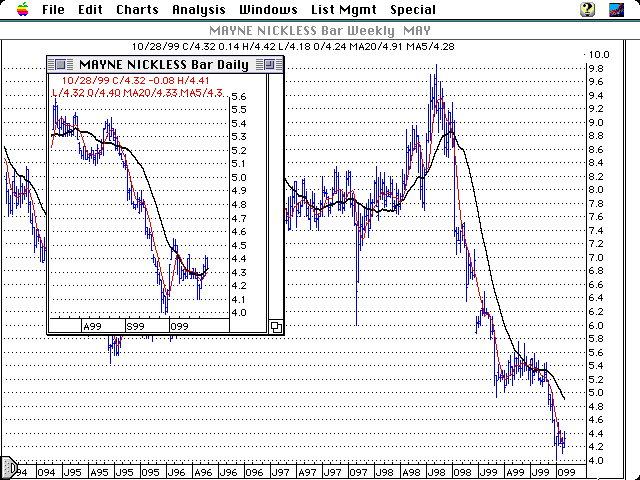Click the 4.9 price label in Daily window
The image size is (640, 480).
(x=239, y=191)
